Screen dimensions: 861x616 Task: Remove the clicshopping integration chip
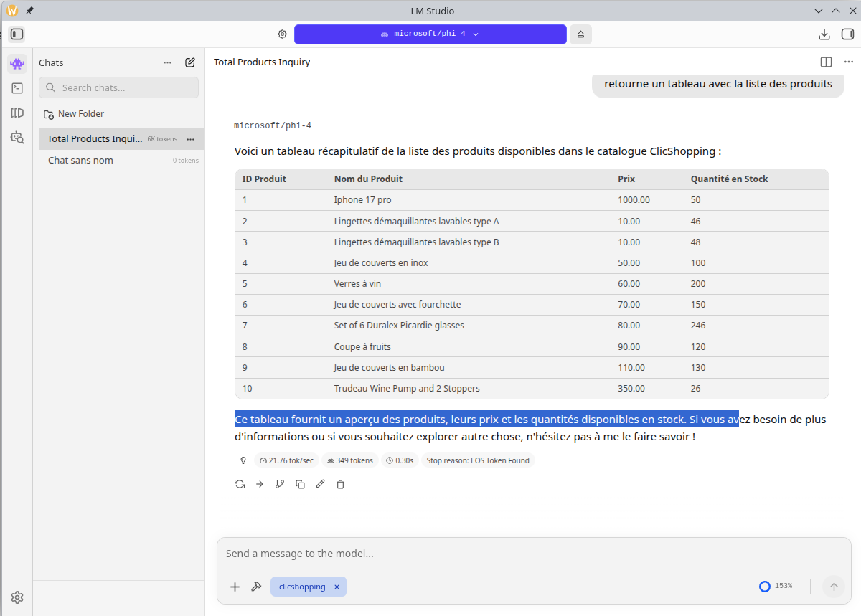click(337, 587)
